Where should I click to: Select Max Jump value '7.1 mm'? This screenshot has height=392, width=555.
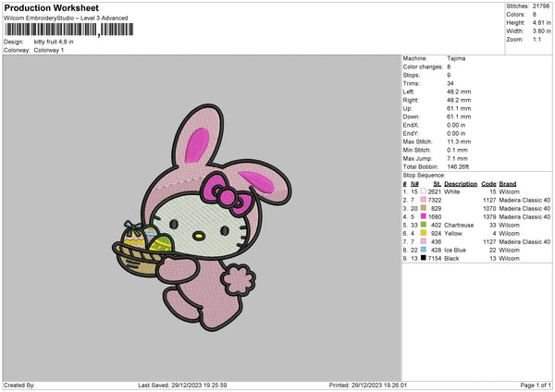(x=457, y=158)
